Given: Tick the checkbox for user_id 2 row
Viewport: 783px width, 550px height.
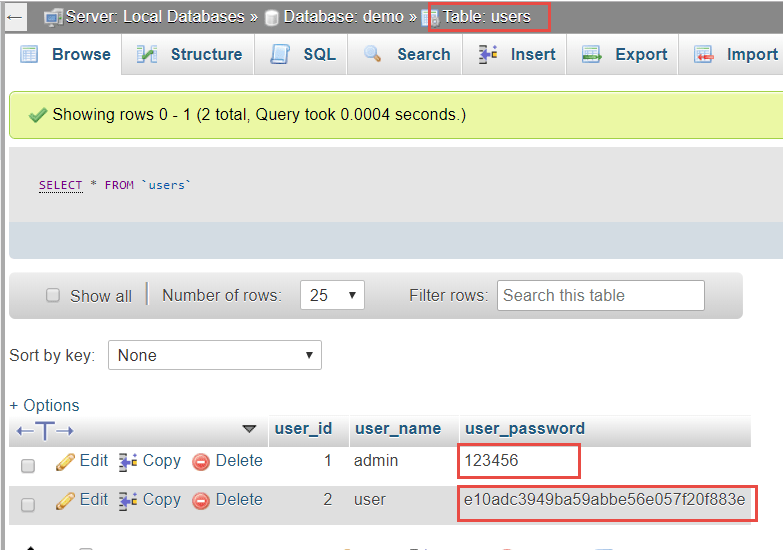Looking at the screenshot, I should [x=28, y=505].
